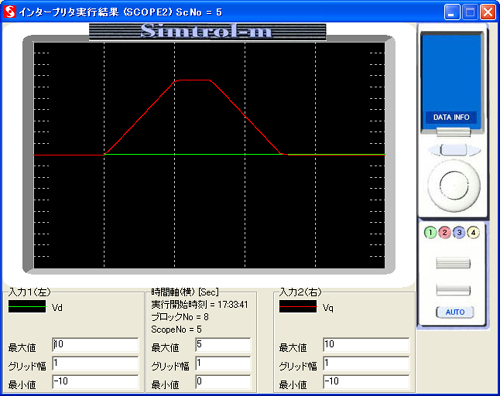Click the AUTO scaling button
Screen dimensions: 500x396
click(455, 312)
